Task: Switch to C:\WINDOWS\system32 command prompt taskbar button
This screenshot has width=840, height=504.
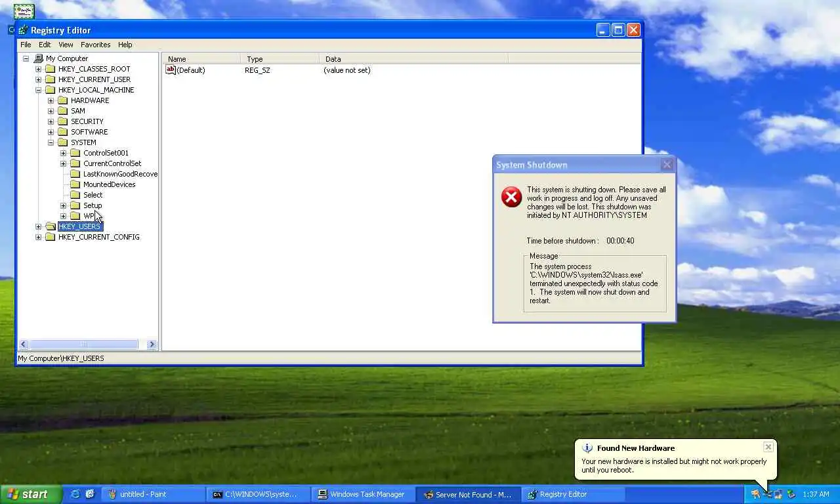Action: pyautogui.click(x=258, y=494)
